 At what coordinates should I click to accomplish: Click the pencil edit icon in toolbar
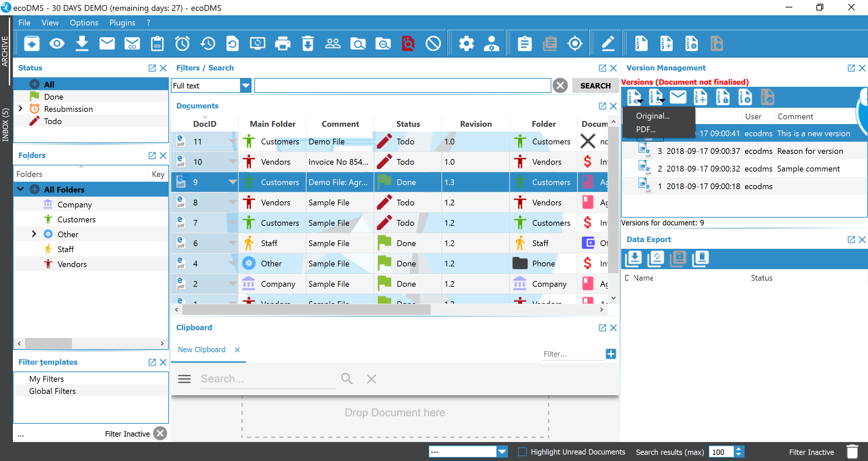point(608,44)
